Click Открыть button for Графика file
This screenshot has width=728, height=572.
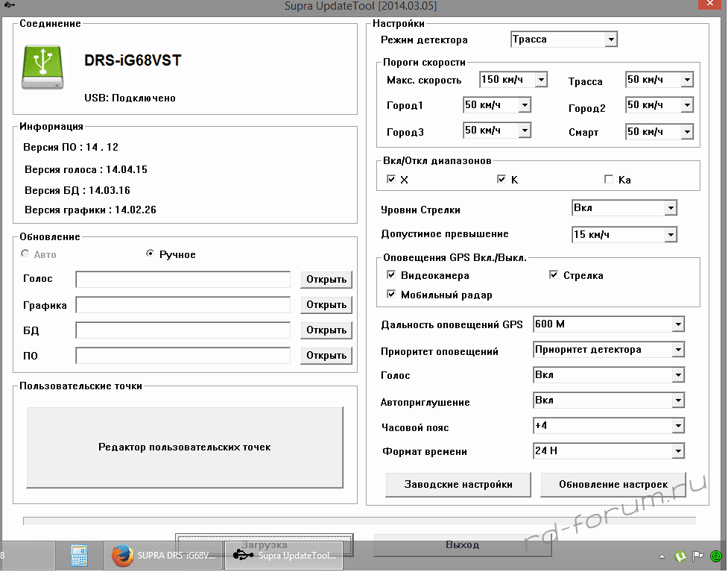tap(326, 305)
